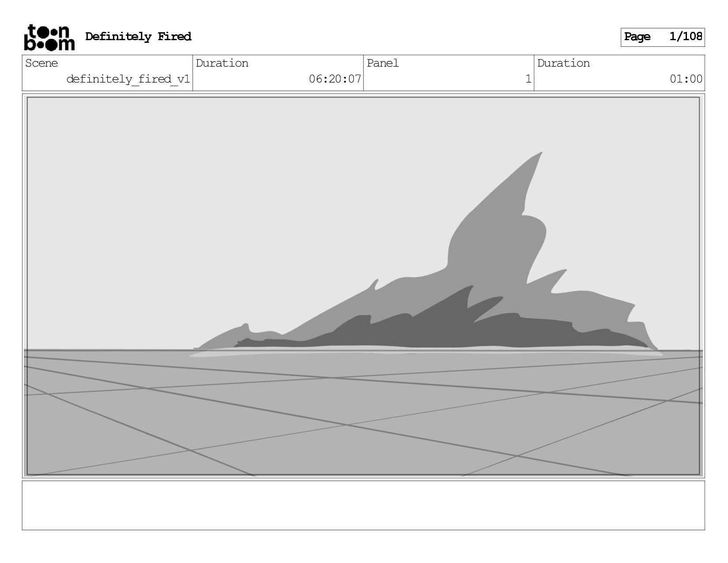Click the scene name 'definitely_fired_v1'
Image resolution: width=728 pixels, height=563 pixels.
point(128,79)
